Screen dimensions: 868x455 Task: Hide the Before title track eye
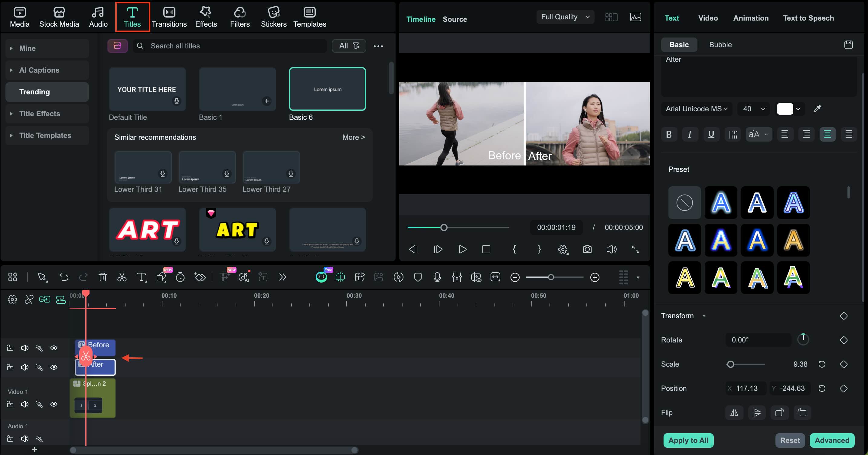click(x=54, y=348)
